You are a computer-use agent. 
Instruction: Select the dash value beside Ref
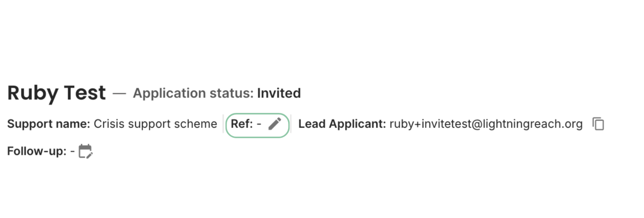(x=259, y=124)
